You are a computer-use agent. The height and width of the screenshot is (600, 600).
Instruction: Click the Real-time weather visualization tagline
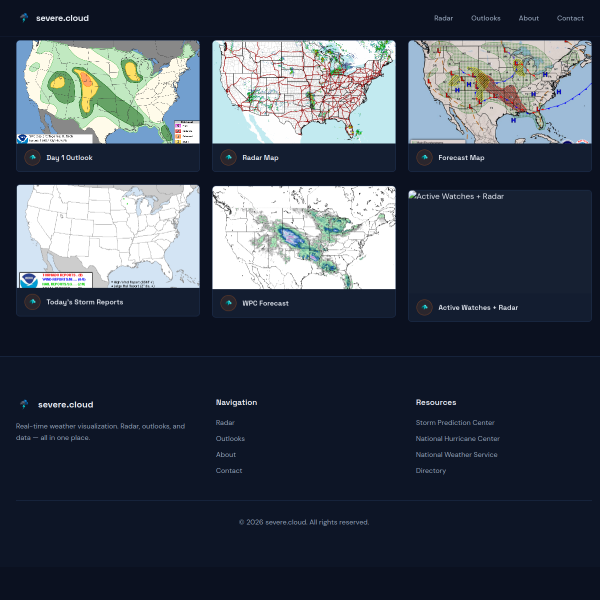(x=100, y=432)
